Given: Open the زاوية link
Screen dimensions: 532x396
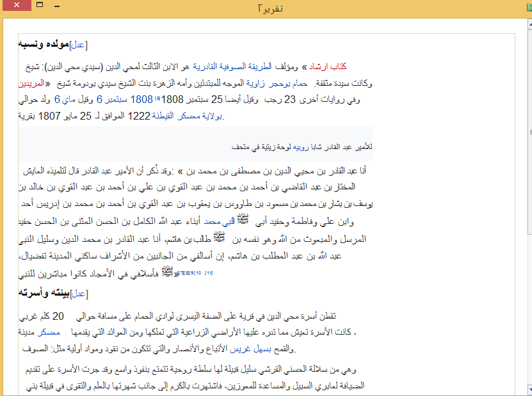Looking at the screenshot, I should (255, 83).
